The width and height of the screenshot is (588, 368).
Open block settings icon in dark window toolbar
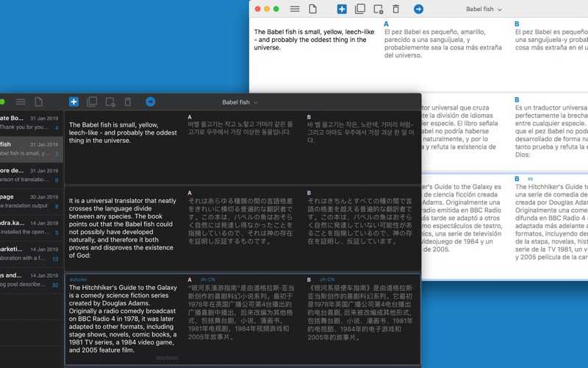click(110, 102)
